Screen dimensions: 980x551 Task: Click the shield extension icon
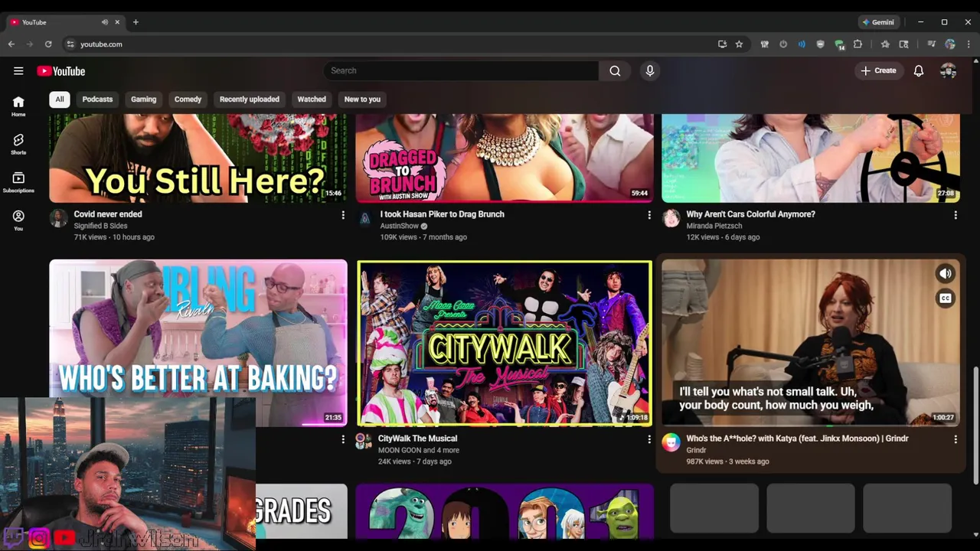click(x=820, y=44)
